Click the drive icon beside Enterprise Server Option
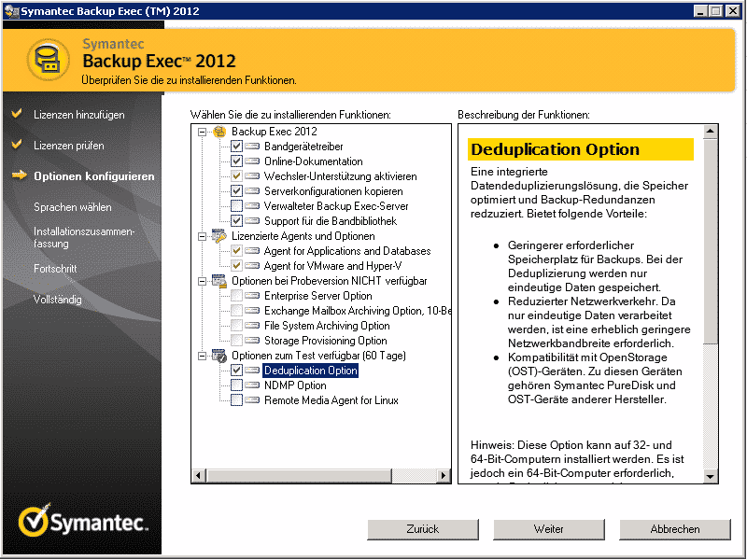 (252, 296)
